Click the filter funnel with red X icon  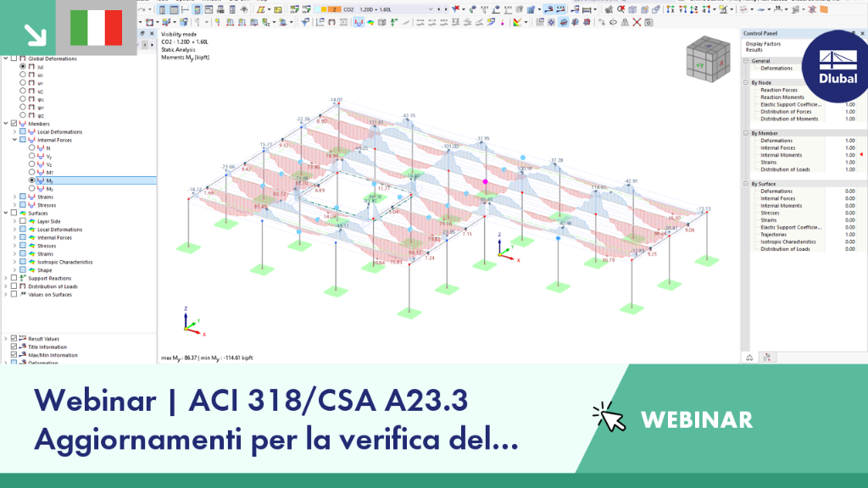click(456, 9)
